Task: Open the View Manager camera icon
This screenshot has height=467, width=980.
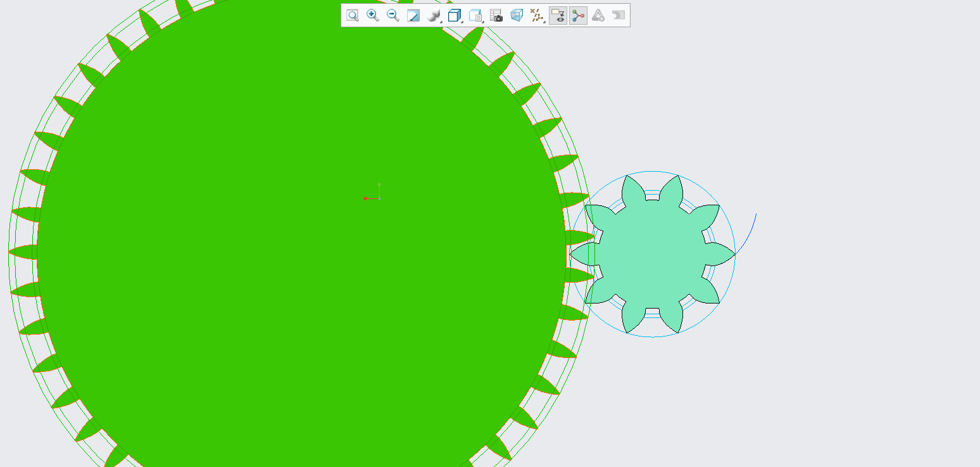Action: click(x=496, y=15)
